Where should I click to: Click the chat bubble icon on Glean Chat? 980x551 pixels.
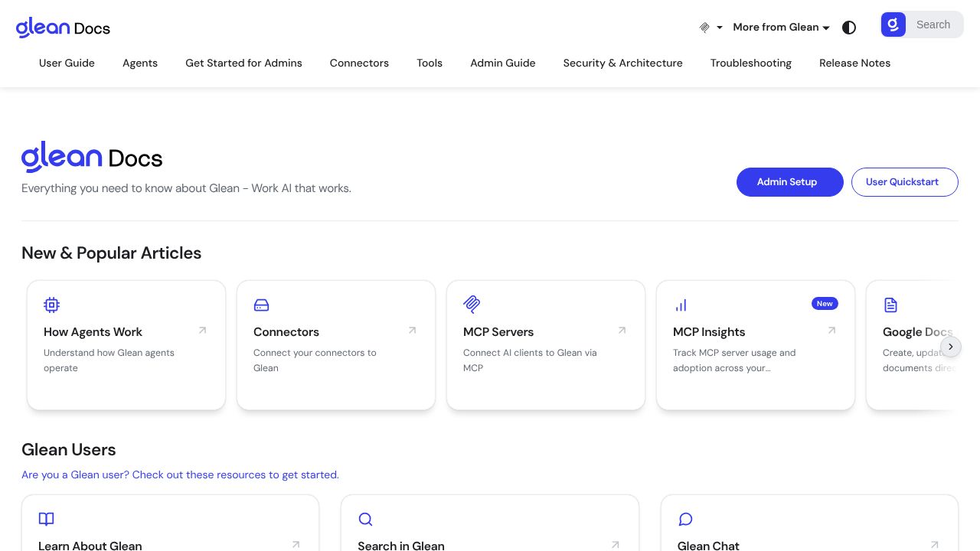686,520
